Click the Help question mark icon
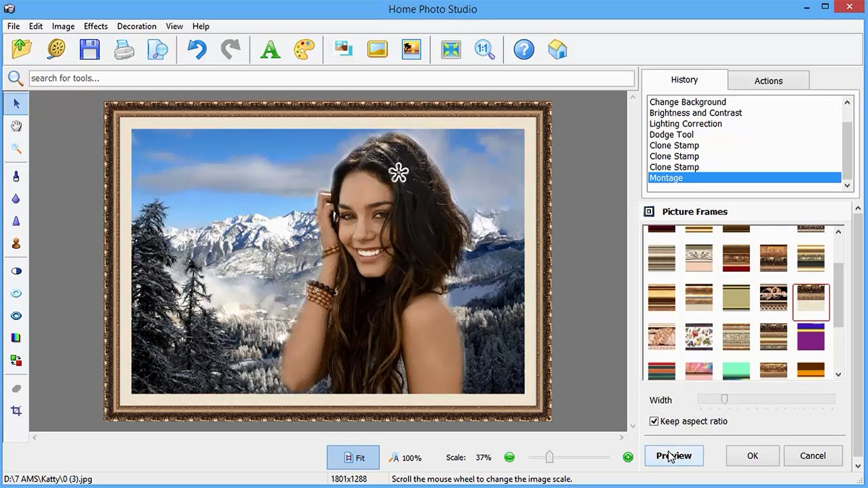Image resolution: width=868 pixels, height=488 pixels. 524,49
